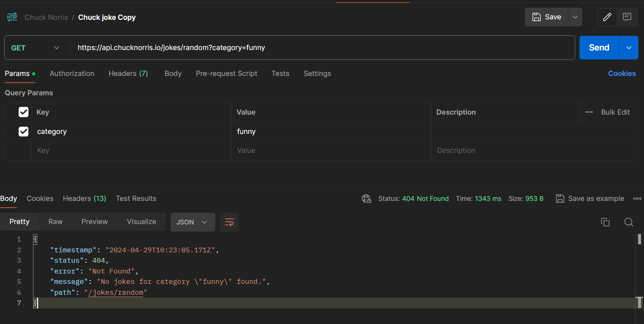
Task: Open the Cookies link
Action: 622,74
